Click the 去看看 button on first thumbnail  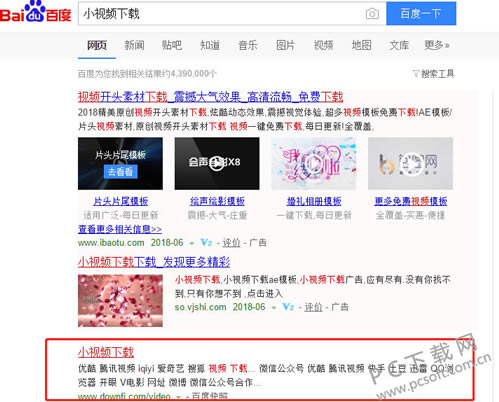click(120, 172)
